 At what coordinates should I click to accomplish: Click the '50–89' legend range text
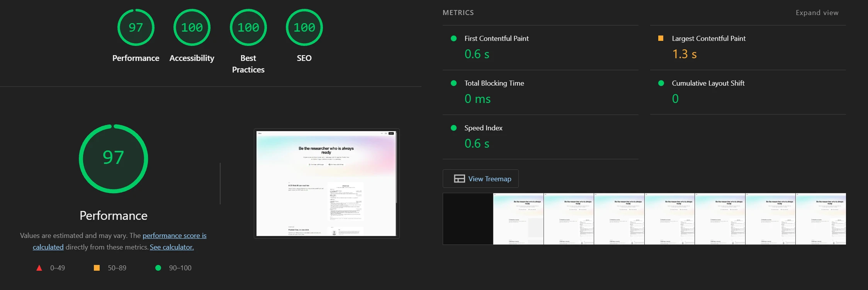pos(117,268)
